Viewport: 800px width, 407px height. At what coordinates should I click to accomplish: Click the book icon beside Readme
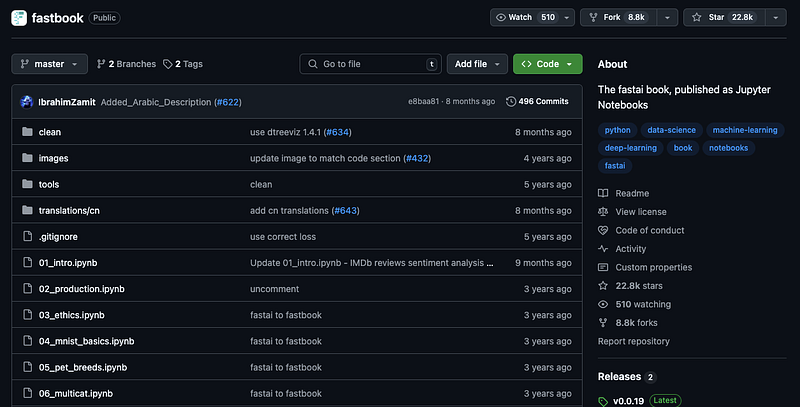(603, 193)
